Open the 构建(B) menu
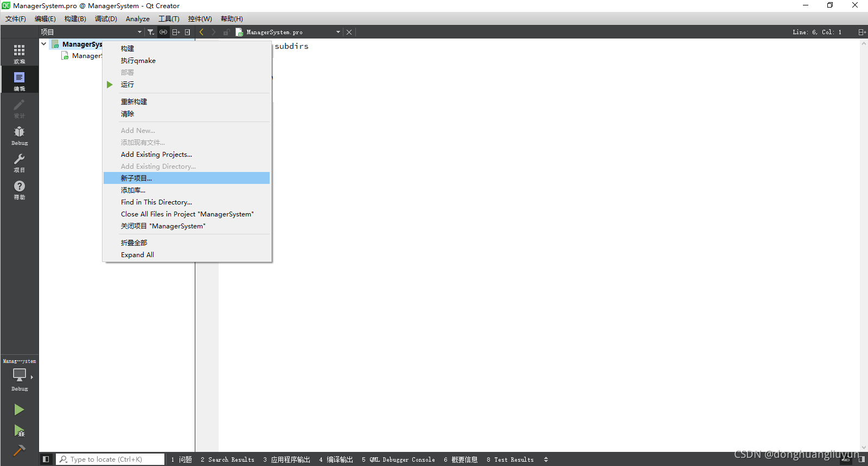868x466 pixels. pos(75,19)
